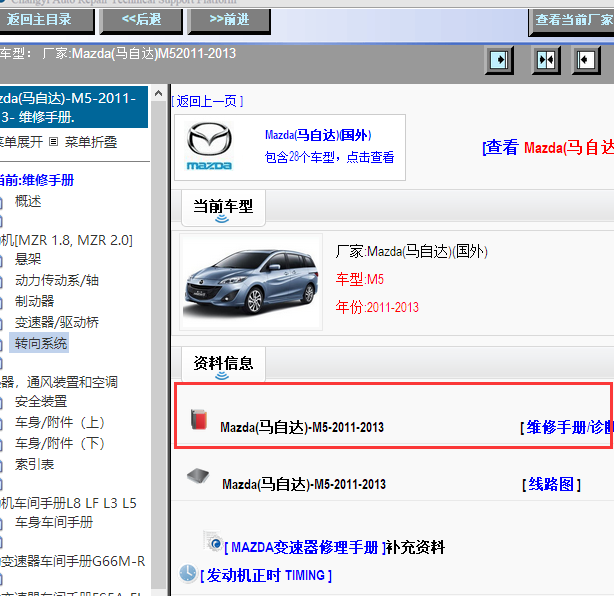The image size is (614, 596).
Task: Click the M5-2011 维修手册 sidebar header
Action: [x=74, y=107]
